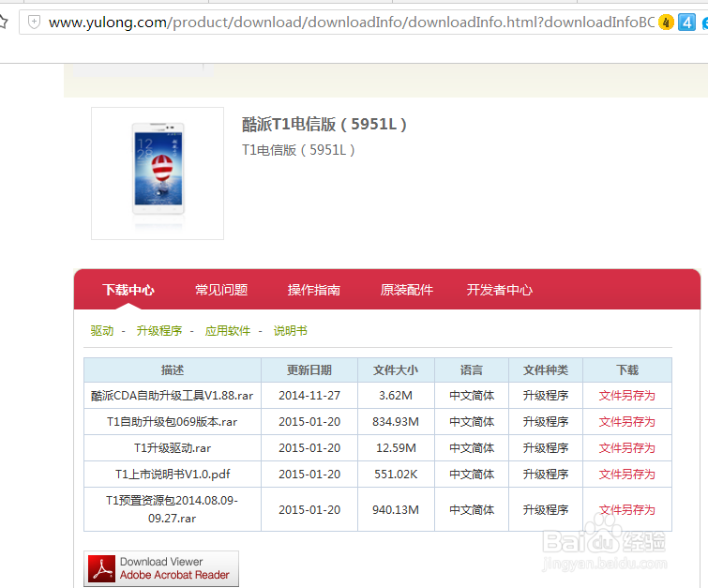Click T1自助升级包069版本.rar description cell
The image size is (708, 588).
click(173, 422)
